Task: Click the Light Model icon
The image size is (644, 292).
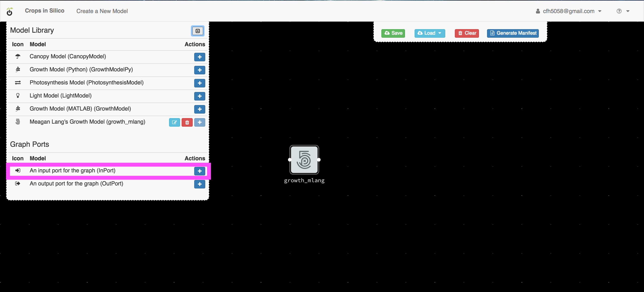Action: (x=17, y=95)
